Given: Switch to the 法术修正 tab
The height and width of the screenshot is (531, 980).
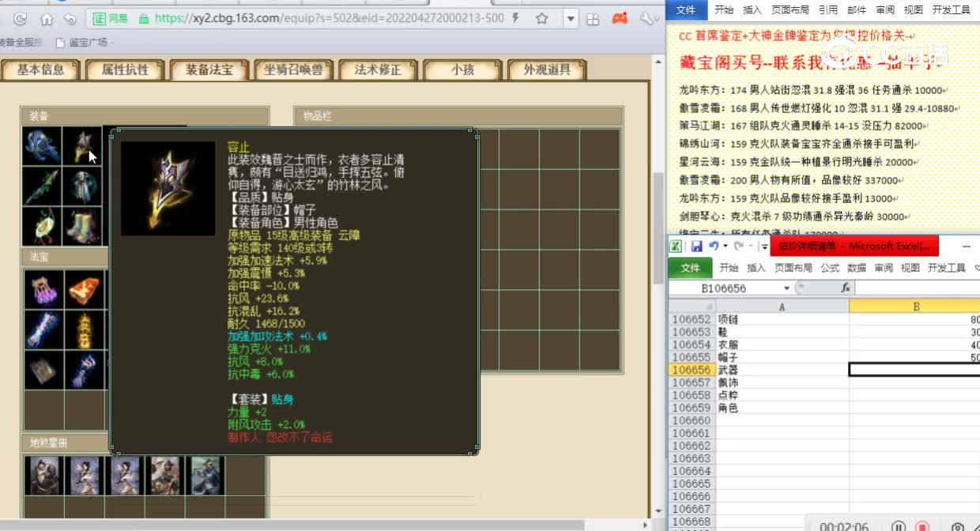Looking at the screenshot, I should click(378, 70).
